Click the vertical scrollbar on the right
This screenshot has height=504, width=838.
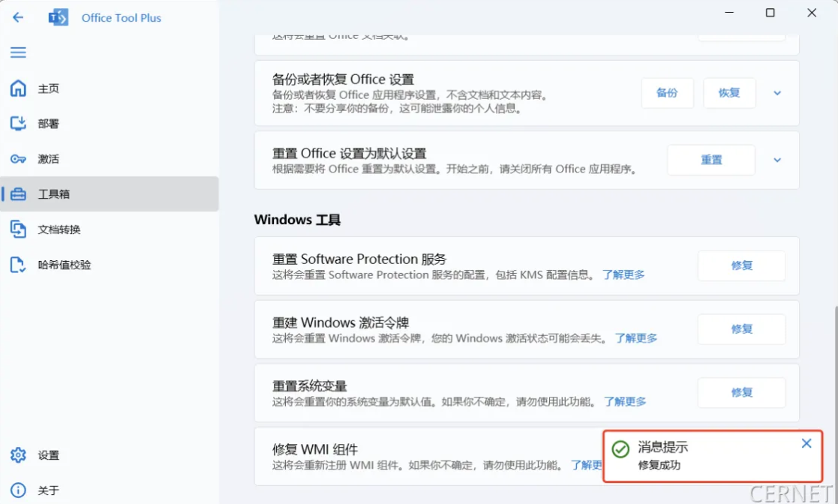pos(835,375)
